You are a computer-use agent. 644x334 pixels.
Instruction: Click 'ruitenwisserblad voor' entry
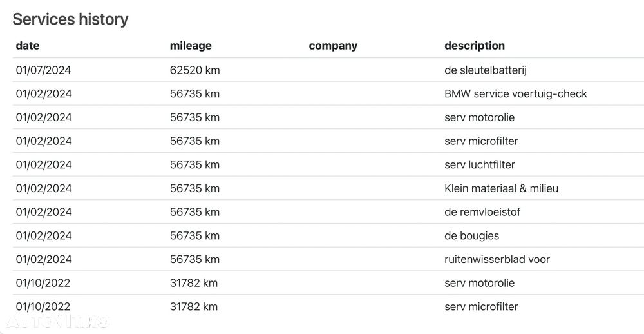click(497, 260)
